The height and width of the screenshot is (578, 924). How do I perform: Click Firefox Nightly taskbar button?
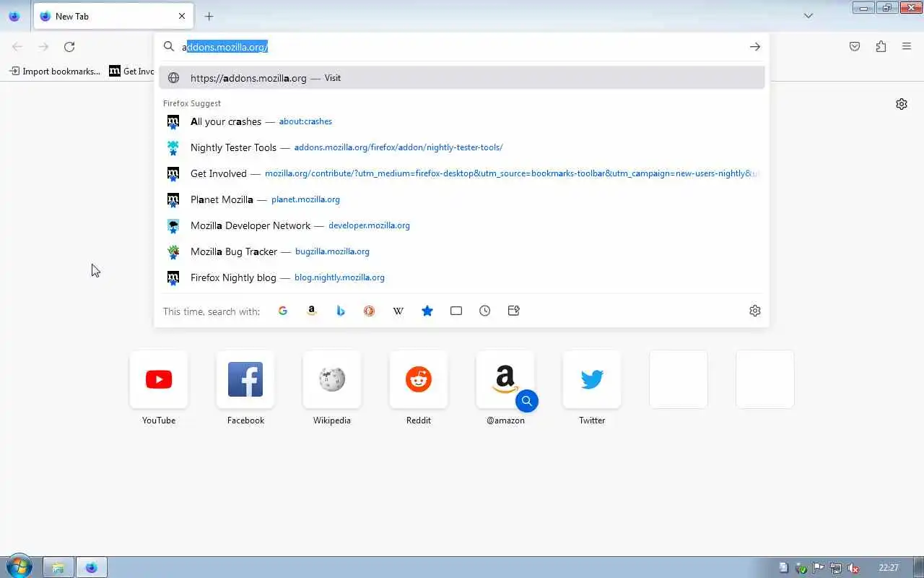(92, 567)
